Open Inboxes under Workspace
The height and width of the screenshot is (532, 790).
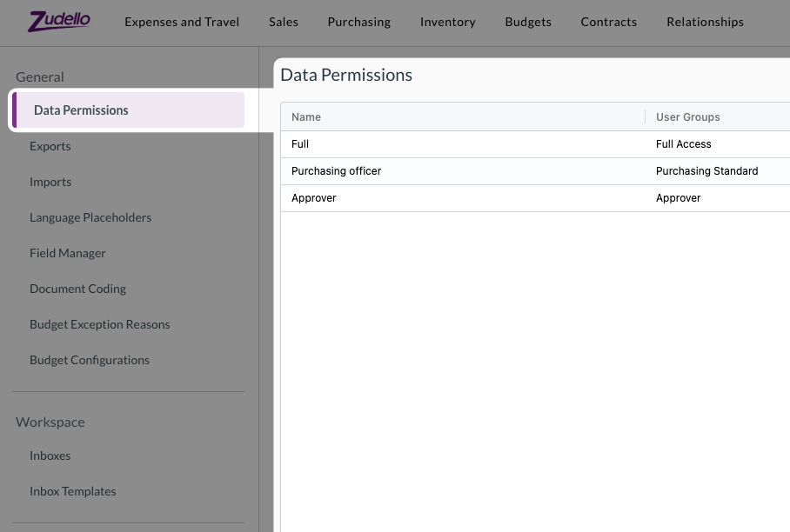(x=50, y=456)
